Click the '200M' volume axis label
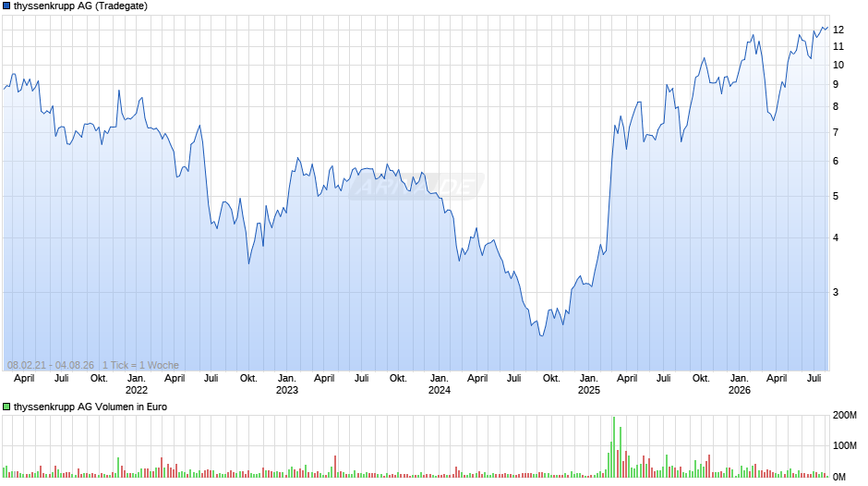This screenshot has height=486, width=868. (845, 415)
